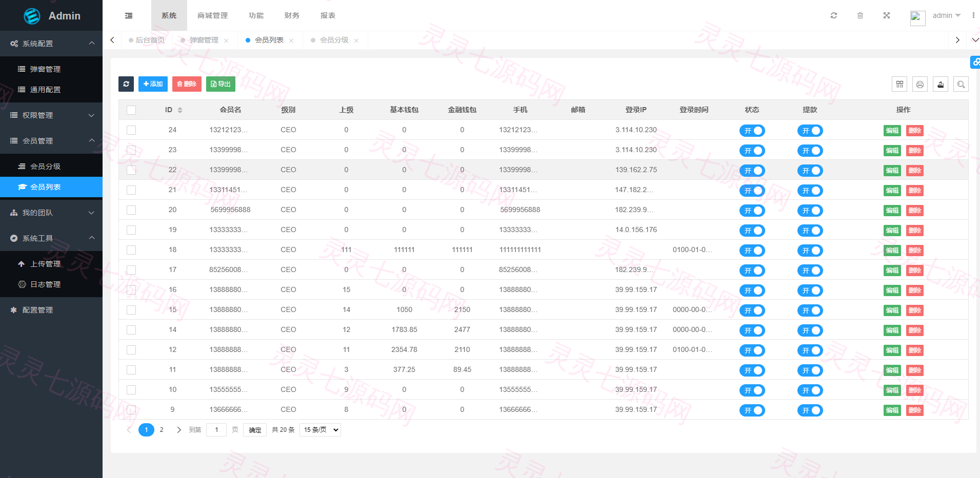This screenshot has width=980, height=478.
Task: Click the 编辑 button for row ID 21
Action: (x=892, y=191)
